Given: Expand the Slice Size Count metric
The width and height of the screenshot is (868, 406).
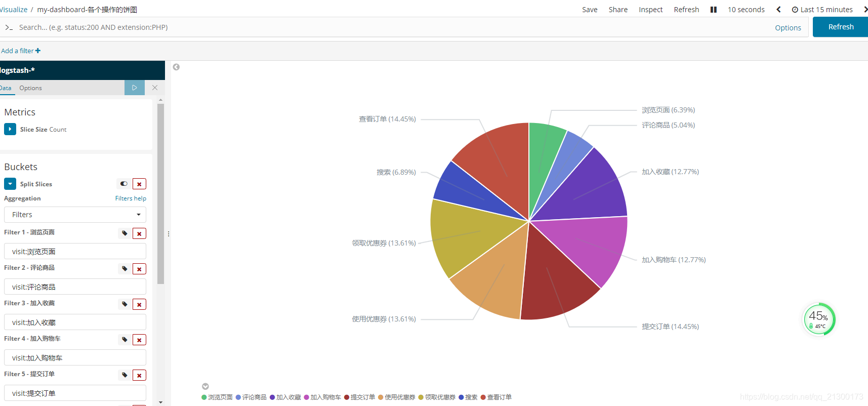Looking at the screenshot, I should pyautogui.click(x=10, y=129).
